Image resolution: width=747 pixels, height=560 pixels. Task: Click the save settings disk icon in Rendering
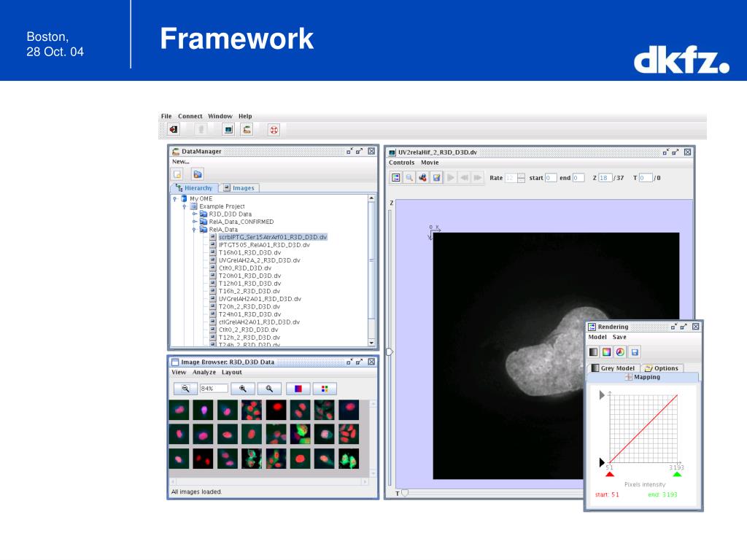click(x=635, y=352)
